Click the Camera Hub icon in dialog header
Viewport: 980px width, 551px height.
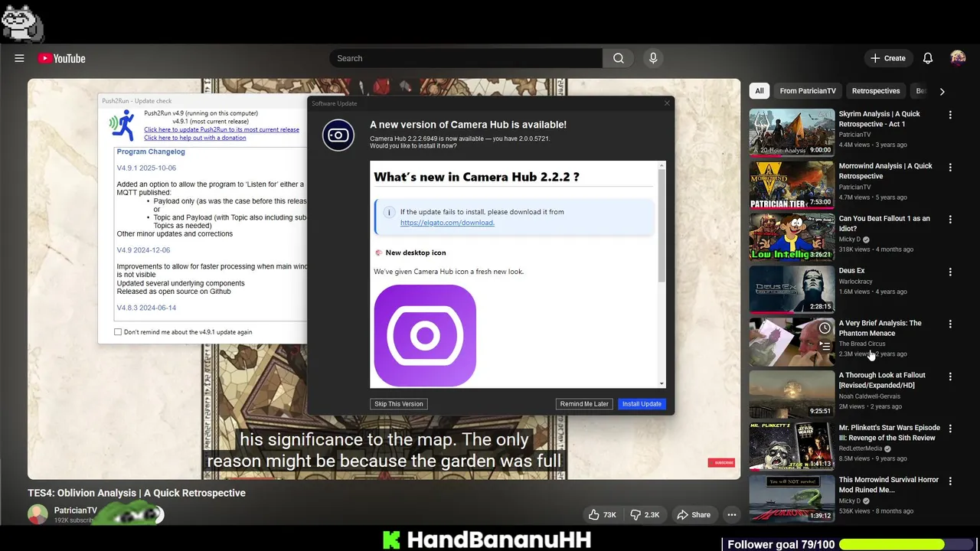pos(338,135)
